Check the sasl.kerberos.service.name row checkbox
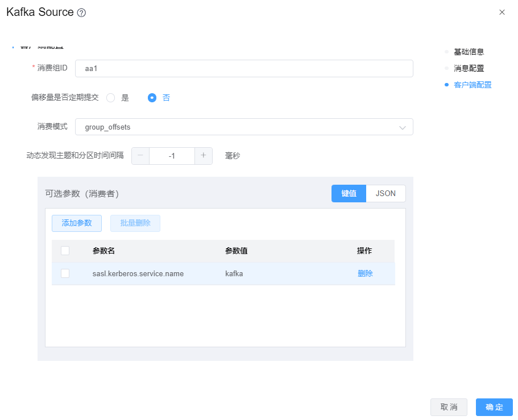 (65, 273)
